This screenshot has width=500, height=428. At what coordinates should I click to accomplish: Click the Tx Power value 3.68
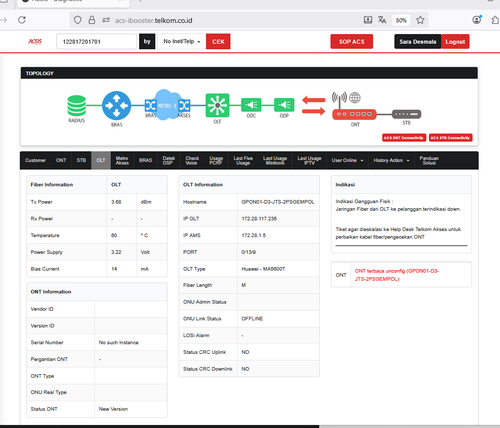116,202
